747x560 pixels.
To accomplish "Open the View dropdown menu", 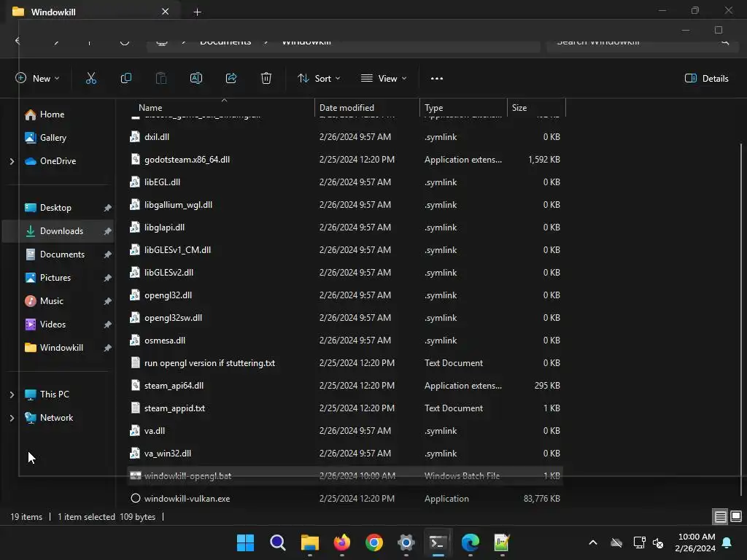I will (x=384, y=79).
